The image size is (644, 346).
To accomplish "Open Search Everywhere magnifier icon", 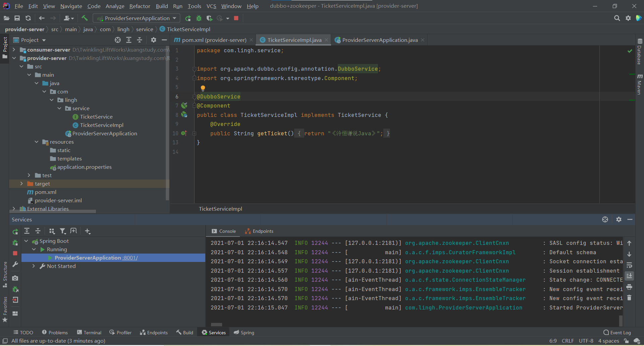I will pos(617,18).
